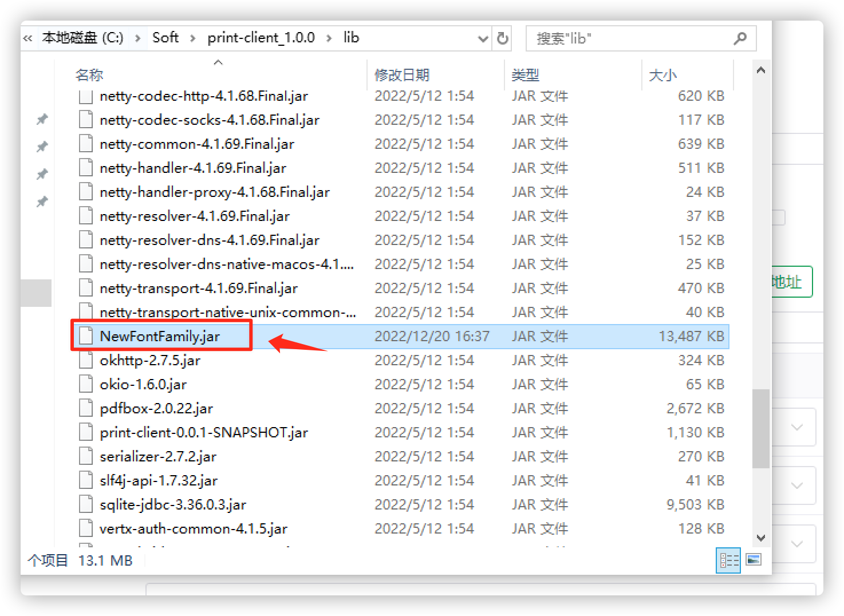This screenshot has height=616, width=844.
Task: Click file icon of sqlite-jdbc-3.36.0.3.jar
Action: (x=86, y=504)
